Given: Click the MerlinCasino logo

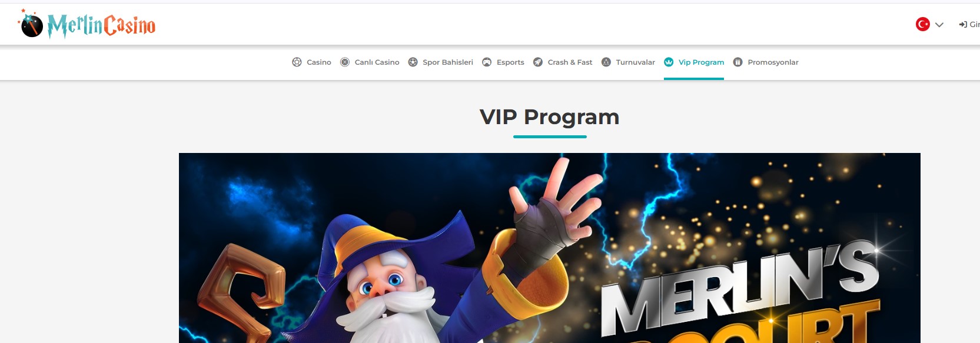Looking at the screenshot, I should click(x=87, y=24).
